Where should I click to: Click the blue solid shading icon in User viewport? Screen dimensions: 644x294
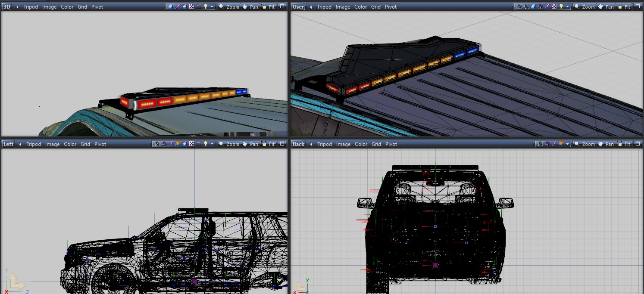pos(534,6)
